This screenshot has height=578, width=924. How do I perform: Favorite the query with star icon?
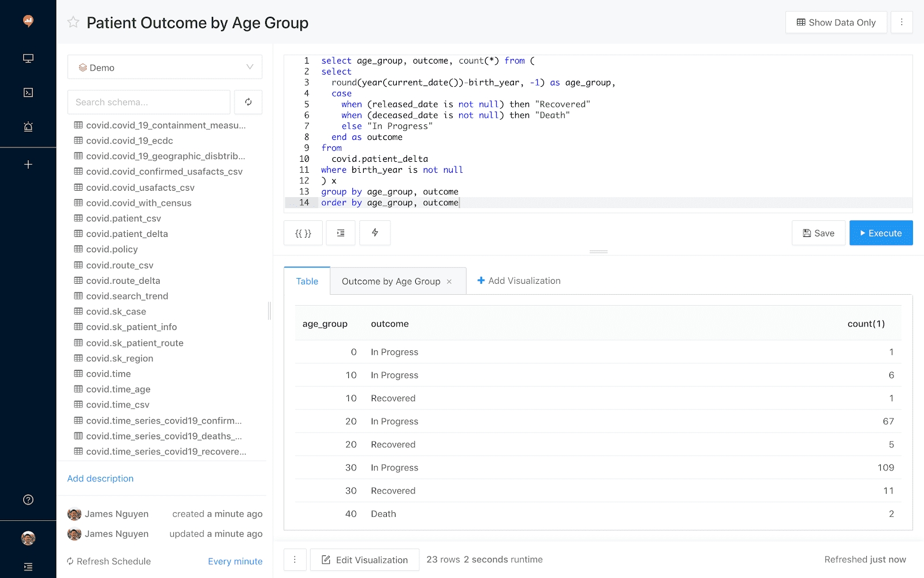coord(73,23)
